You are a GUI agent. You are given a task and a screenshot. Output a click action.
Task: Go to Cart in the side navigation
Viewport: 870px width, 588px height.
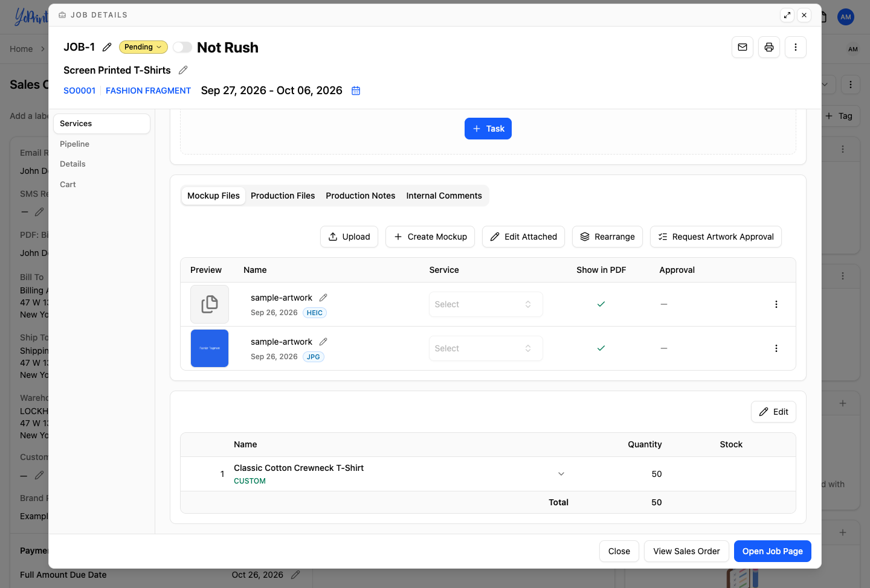click(68, 184)
